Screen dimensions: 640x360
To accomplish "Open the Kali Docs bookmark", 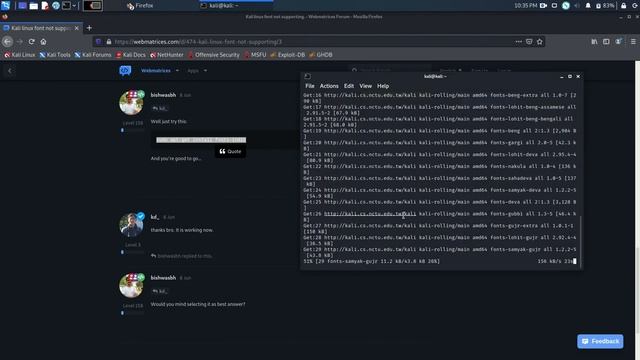I will 131,55.
